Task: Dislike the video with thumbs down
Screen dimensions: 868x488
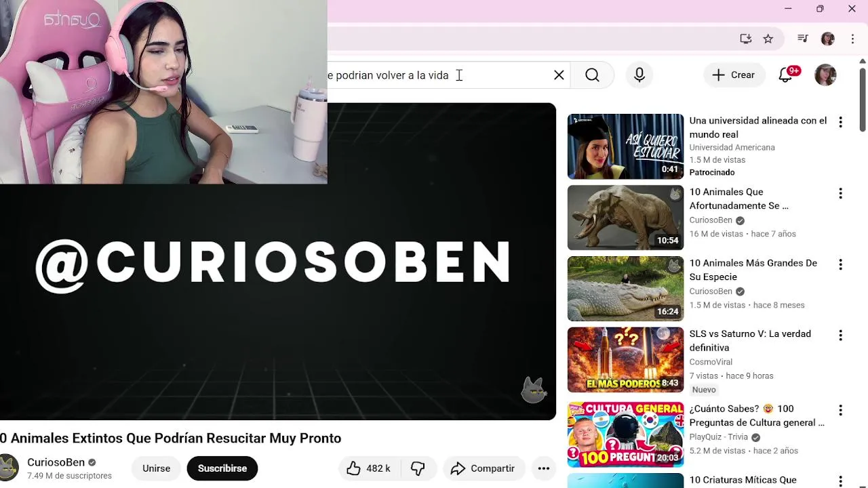Action: pyautogui.click(x=418, y=468)
